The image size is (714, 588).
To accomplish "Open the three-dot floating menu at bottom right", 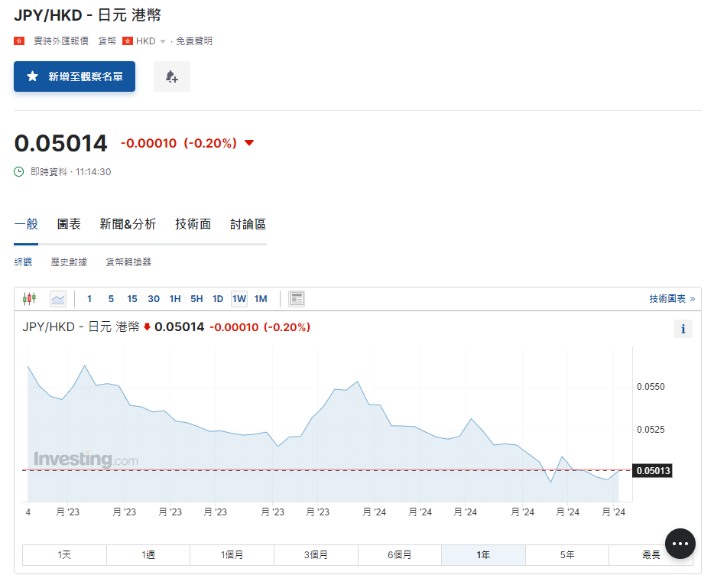I will point(680,543).
